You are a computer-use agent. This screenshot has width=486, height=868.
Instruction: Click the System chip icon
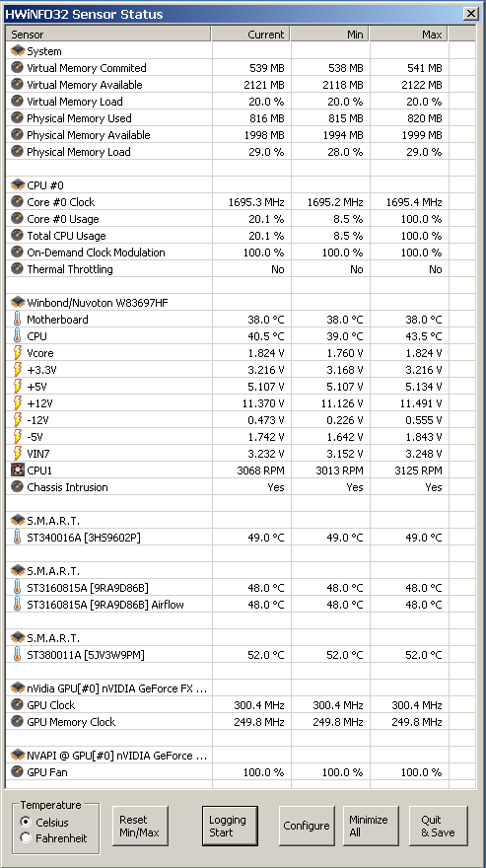[18, 51]
